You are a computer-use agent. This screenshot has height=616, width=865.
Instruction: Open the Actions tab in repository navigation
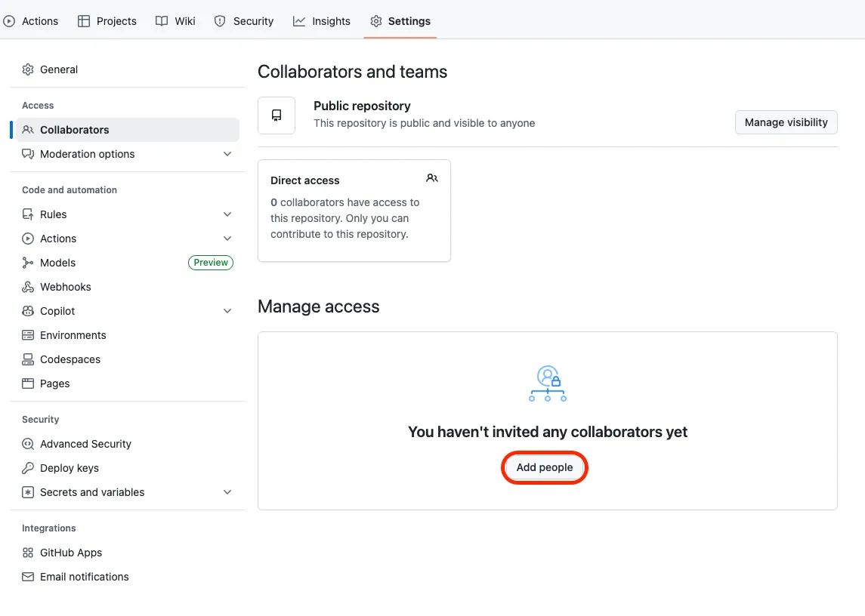(x=30, y=21)
